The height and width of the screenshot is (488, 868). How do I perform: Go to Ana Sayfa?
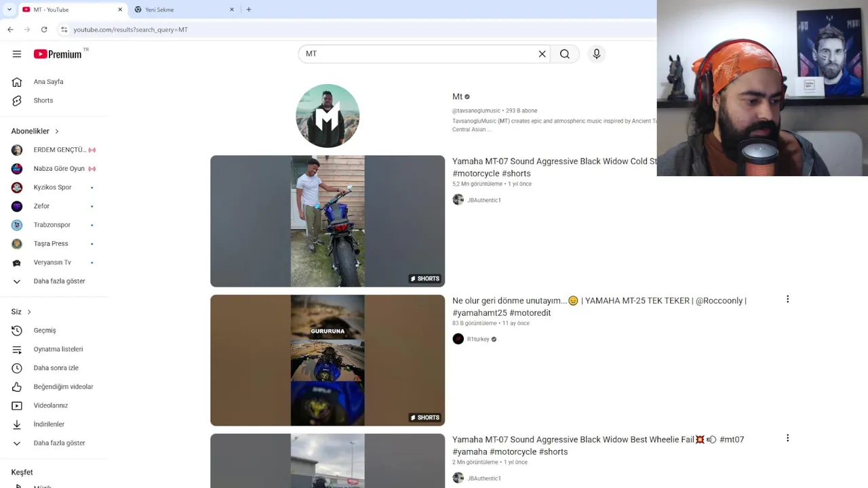click(x=54, y=82)
